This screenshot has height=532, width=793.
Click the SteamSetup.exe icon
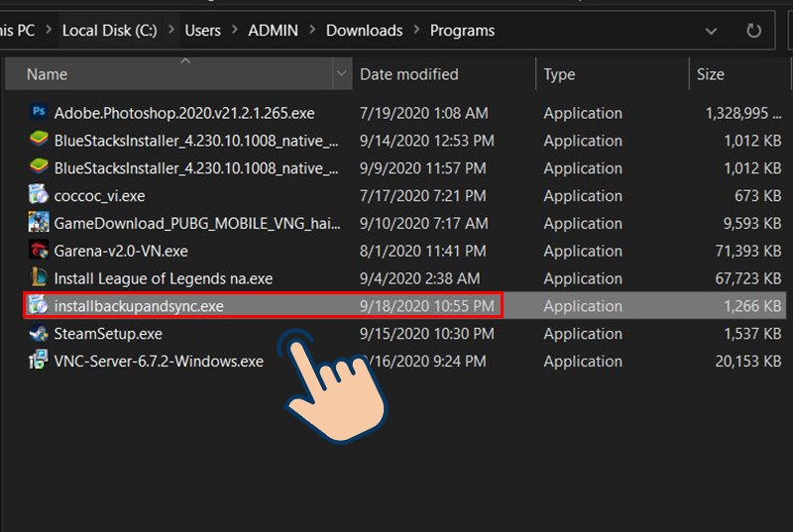coord(39,333)
